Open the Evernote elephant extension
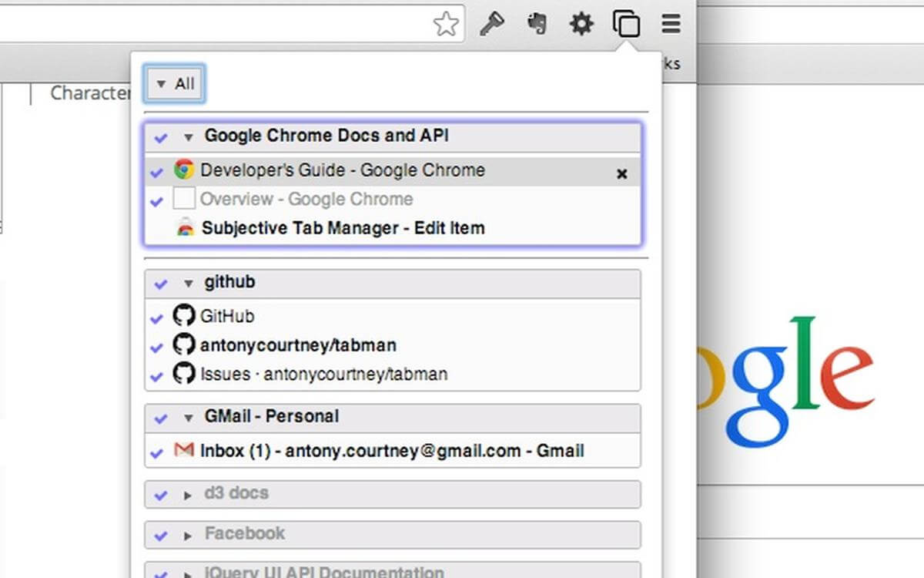Image resolution: width=924 pixels, height=578 pixels. pyautogui.click(x=537, y=25)
